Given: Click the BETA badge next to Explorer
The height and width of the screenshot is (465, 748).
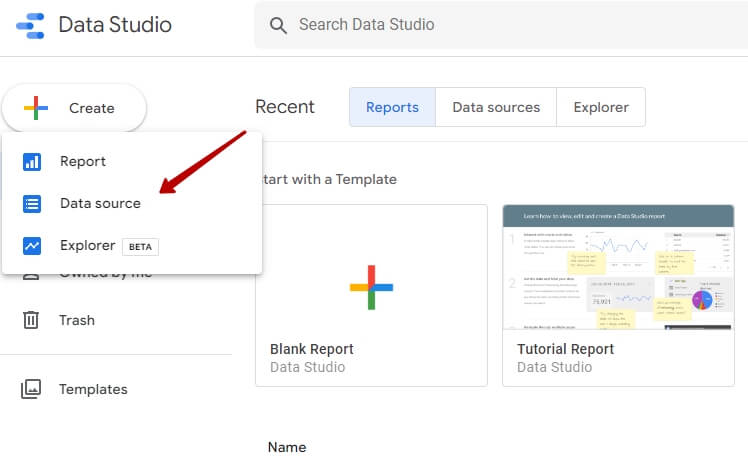Looking at the screenshot, I should click(140, 247).
